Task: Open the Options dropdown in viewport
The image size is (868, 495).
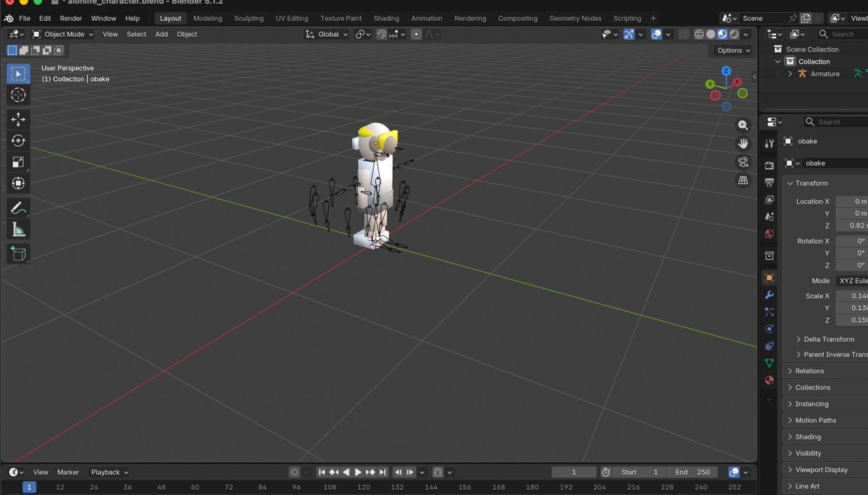Action: tap(733, 50)
